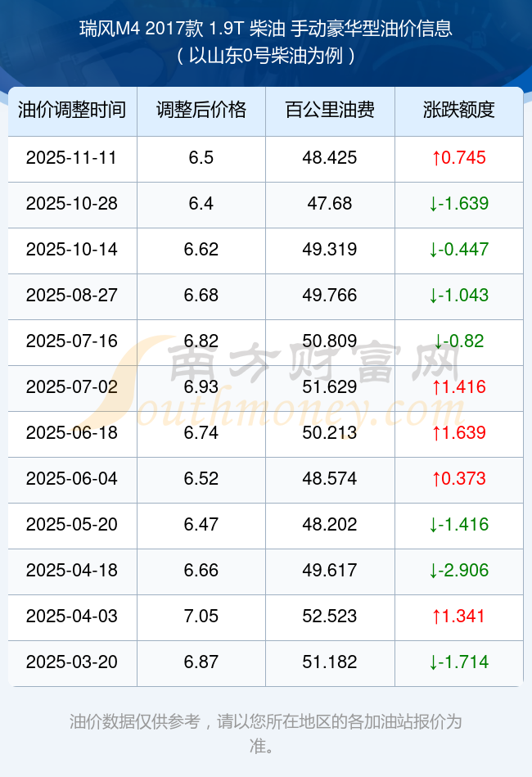
Task: Click the 百公里油费 column header
Action: (x=329, y=111)
